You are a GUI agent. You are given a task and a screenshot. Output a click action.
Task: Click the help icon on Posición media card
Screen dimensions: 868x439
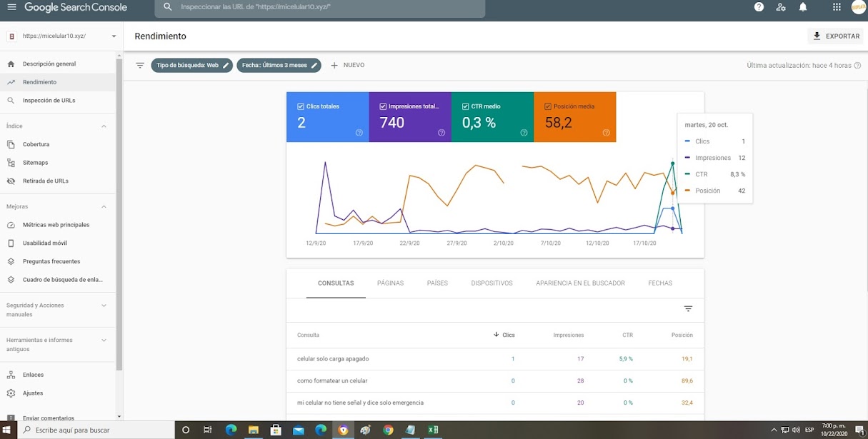click(x=606, y=132)
